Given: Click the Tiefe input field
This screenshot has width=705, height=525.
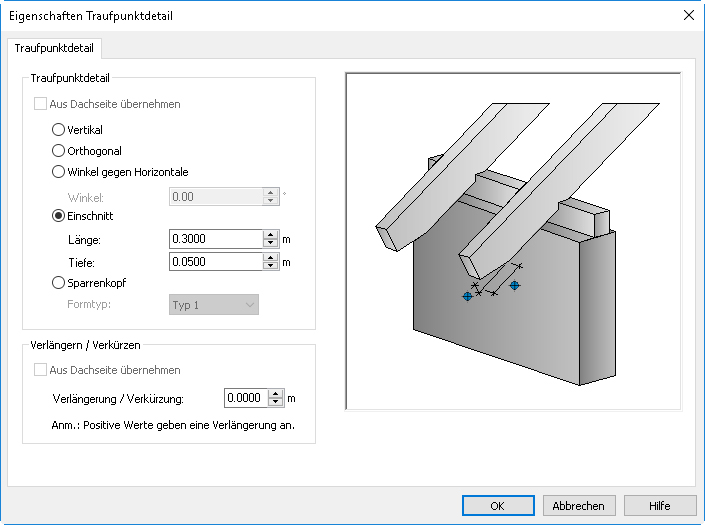Looking at the screenshot, I should click(x=216, y=262).
